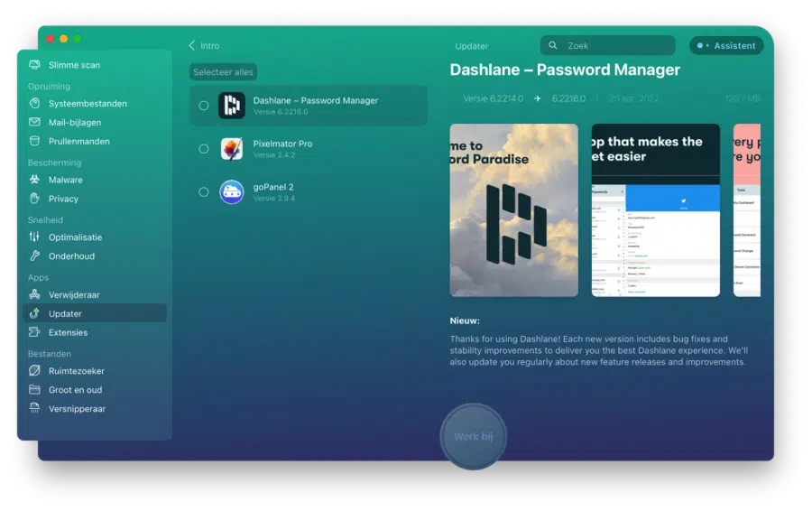The width and height of the screenshot is (812, 511).
Task: Click the Dashlane app icon in list
Action: pyautogui.click(x=232, y=106)
